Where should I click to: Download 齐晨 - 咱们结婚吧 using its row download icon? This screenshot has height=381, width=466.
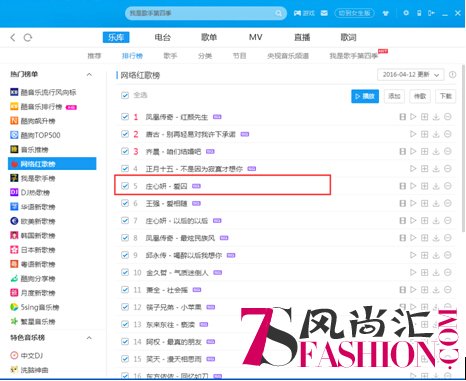point(436,151)
